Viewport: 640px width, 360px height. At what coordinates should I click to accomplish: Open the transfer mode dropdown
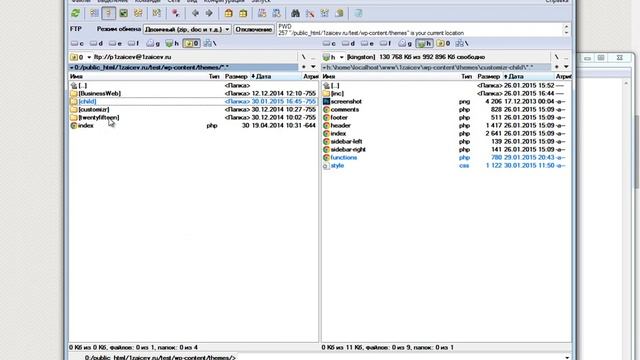(187, 29)
